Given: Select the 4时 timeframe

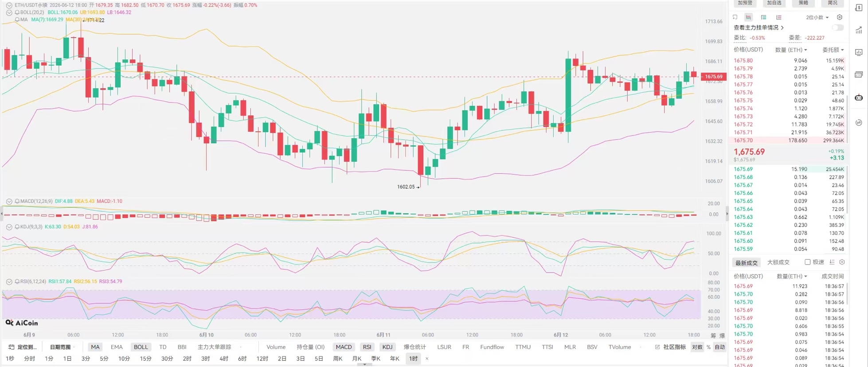Looking at the screenshot, I should tap(224, 359).
